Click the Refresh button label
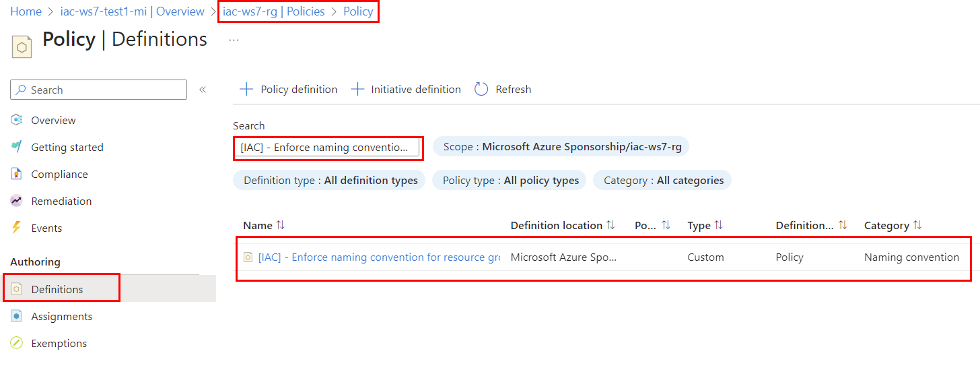The height and width of the screenshot is (372, 980). (x=514, y=89)
